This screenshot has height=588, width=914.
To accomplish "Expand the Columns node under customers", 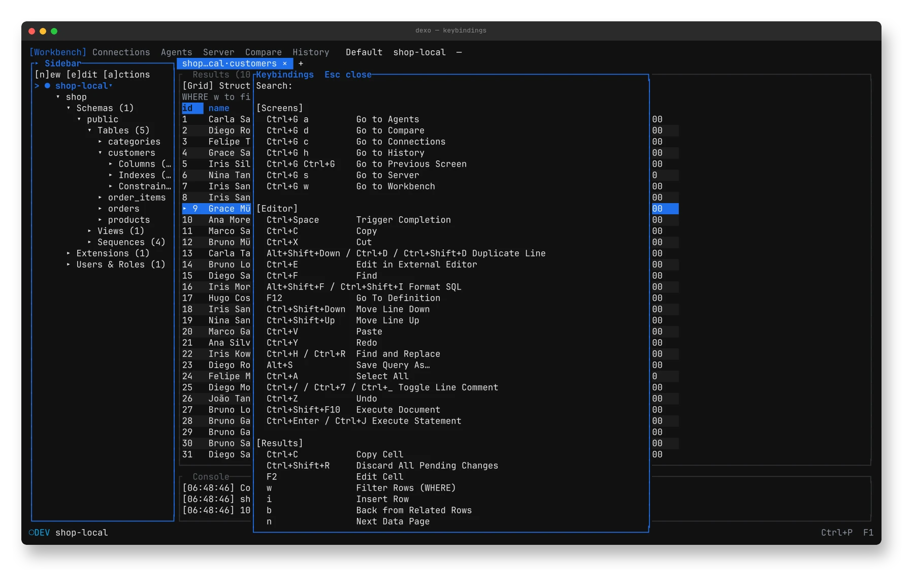I will pos(111,164).
